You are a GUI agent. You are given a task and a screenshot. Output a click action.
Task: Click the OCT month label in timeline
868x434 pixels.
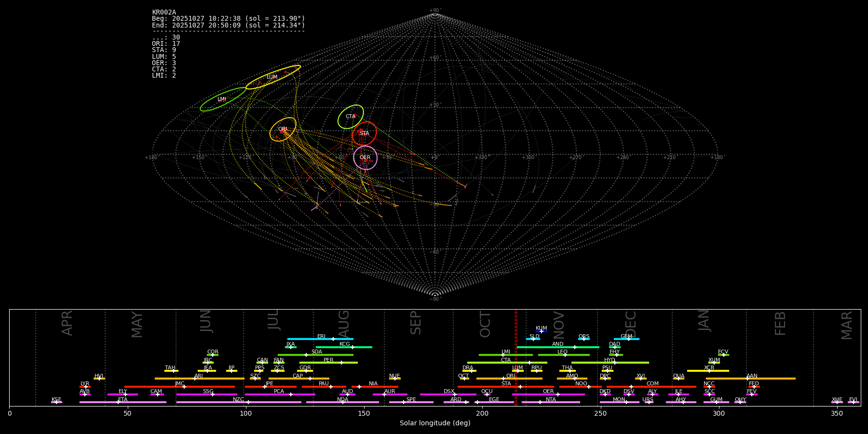pos(485,324)
